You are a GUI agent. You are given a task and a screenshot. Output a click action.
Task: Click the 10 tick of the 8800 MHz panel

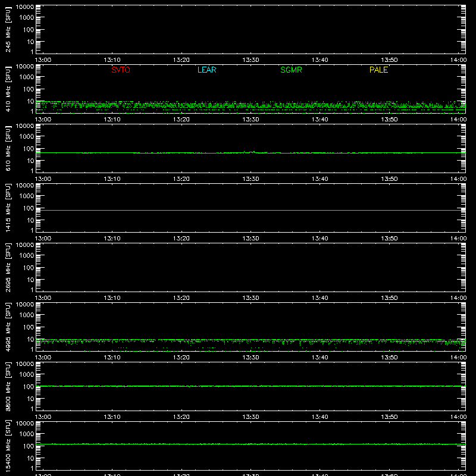coord(30,399)
